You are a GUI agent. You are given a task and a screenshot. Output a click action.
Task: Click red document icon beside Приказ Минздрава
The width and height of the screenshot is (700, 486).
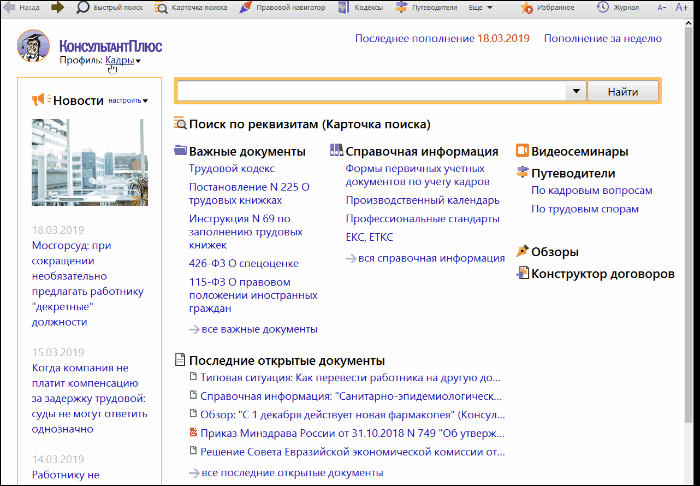click(x=193, y=432)
